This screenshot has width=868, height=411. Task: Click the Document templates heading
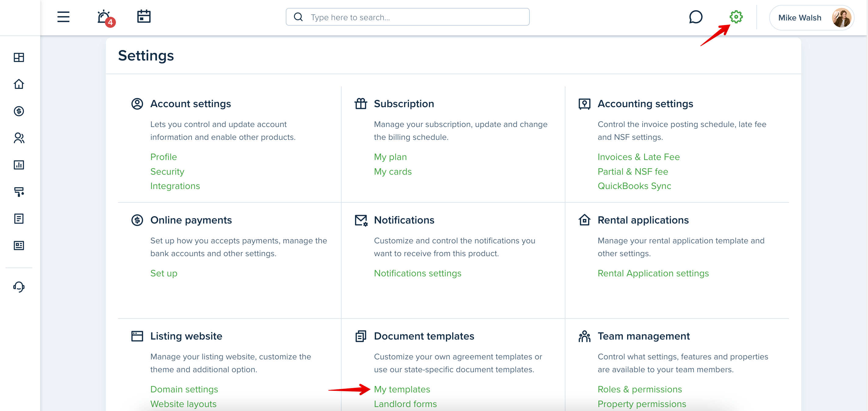pos(424,336)
